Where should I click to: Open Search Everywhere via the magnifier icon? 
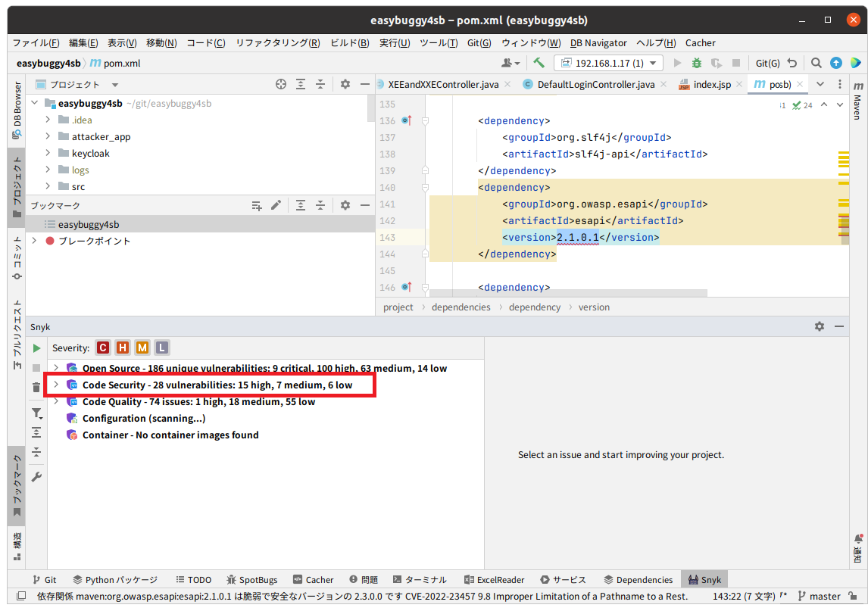(x=816, y=63)
